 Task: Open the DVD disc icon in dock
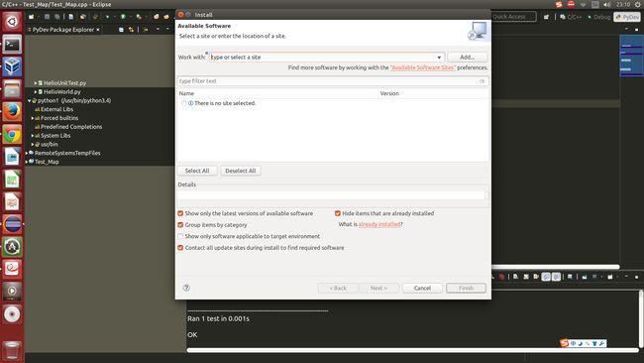pyautogui.click(x=12, y=314)
